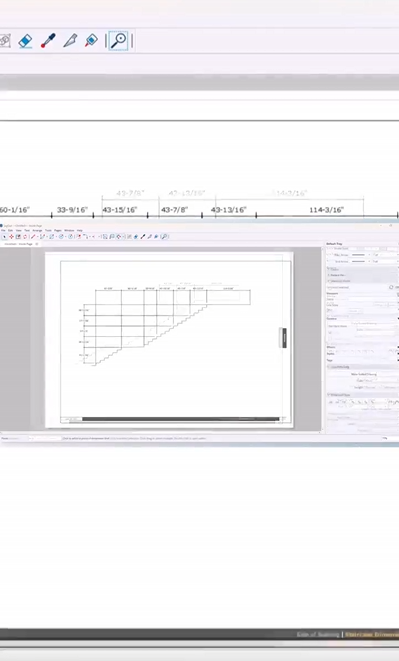Open File menu in the small nested window
The image size is (399, 661).
point(3,230)
